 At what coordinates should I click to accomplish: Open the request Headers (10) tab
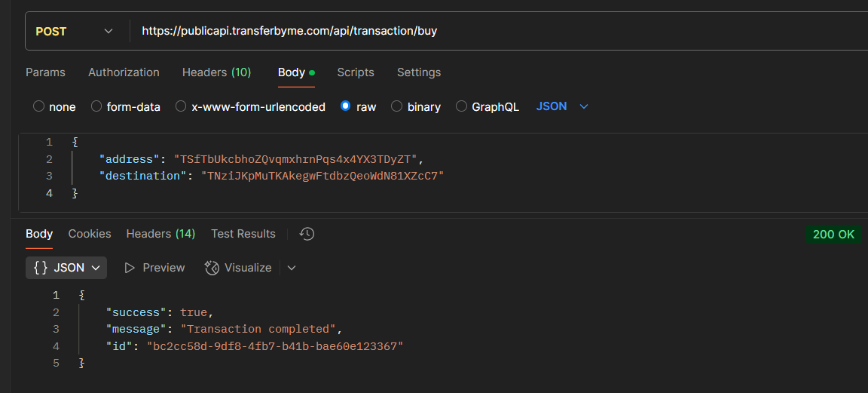[216, 72]
